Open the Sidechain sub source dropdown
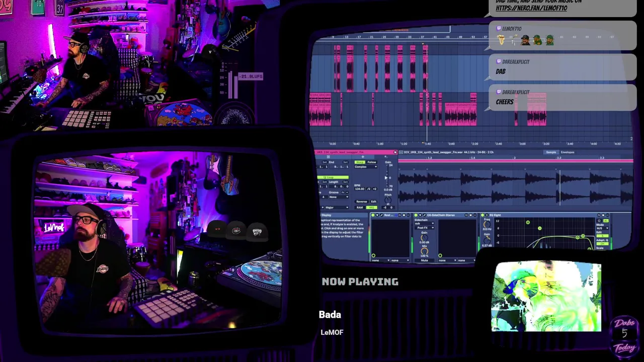 click(424, 223)
